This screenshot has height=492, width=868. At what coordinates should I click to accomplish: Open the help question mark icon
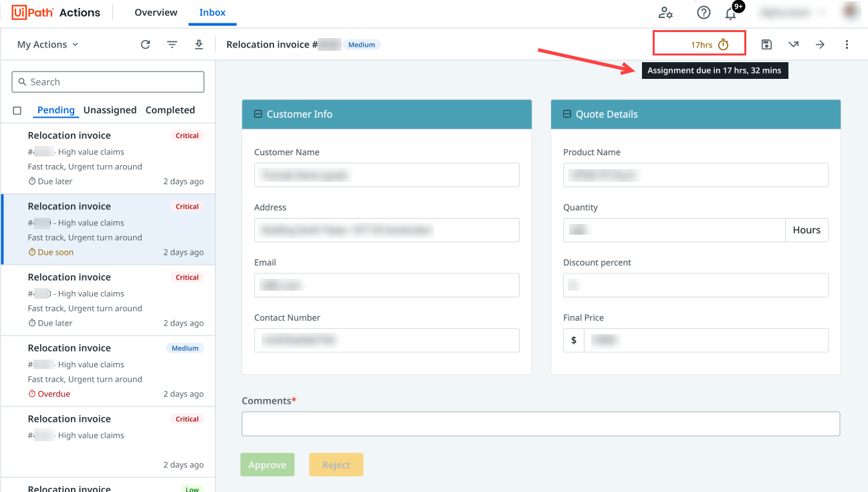point(703,13)
